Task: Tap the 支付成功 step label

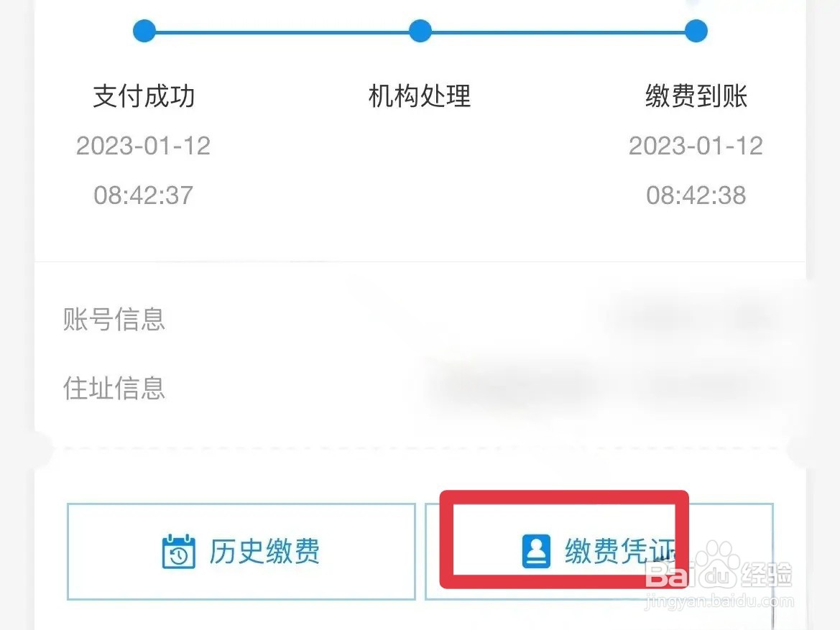Action: [x=144, y=96]
